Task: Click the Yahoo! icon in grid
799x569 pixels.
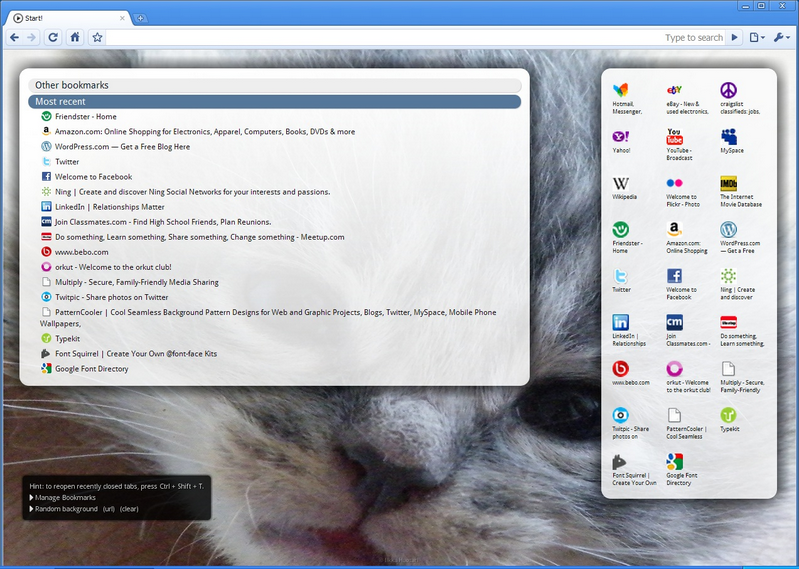Action: pyautogui.click(x=621, y=137)
